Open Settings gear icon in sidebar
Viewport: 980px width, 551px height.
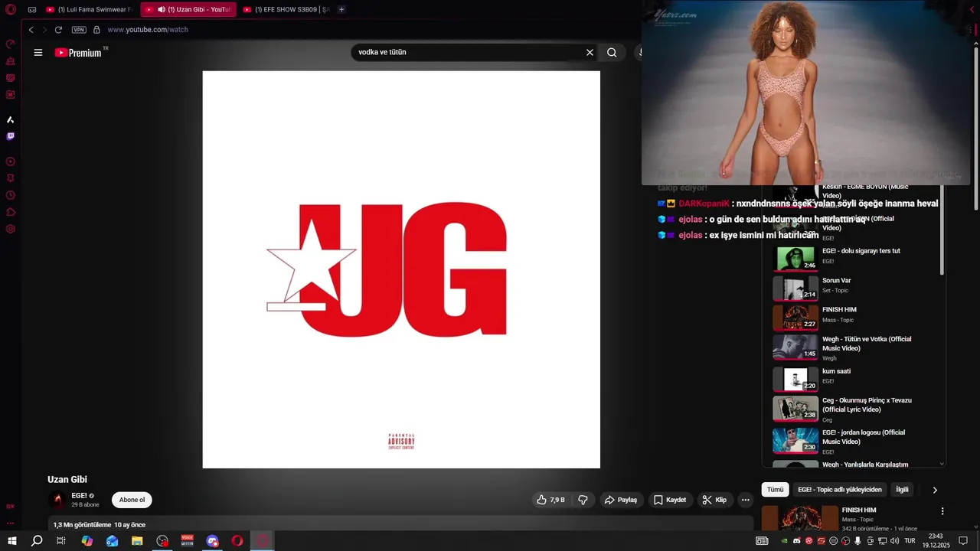[11, 229]
